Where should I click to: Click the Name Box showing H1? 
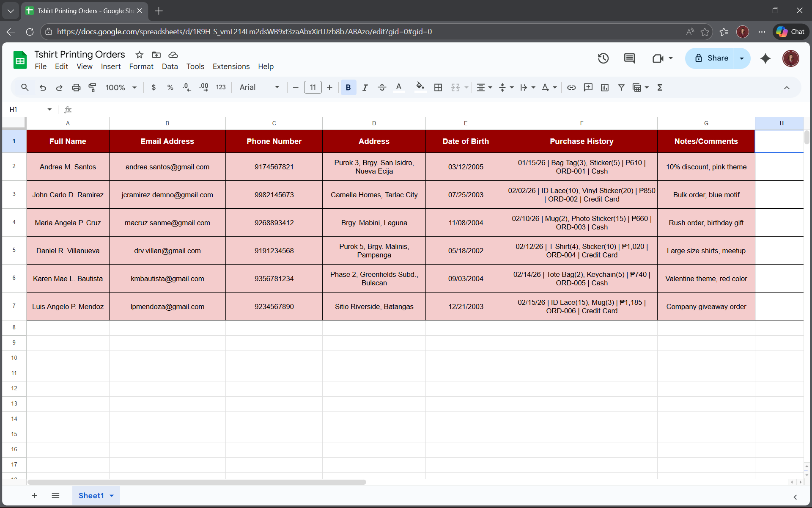(25, 109)
